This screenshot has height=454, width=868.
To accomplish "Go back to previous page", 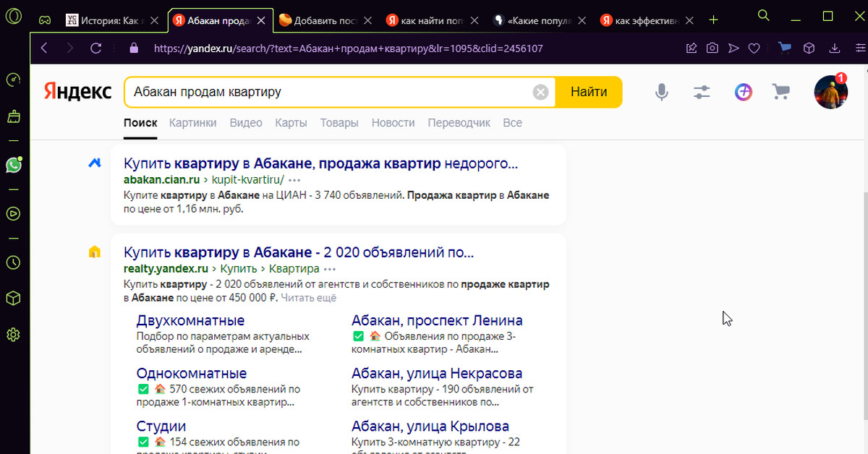I will click(44, 48).
